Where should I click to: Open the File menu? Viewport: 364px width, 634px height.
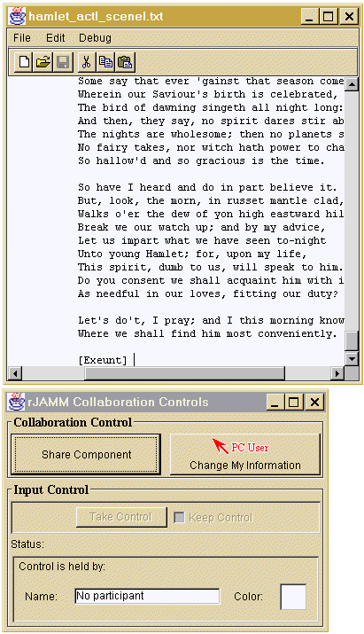[22, 38]
